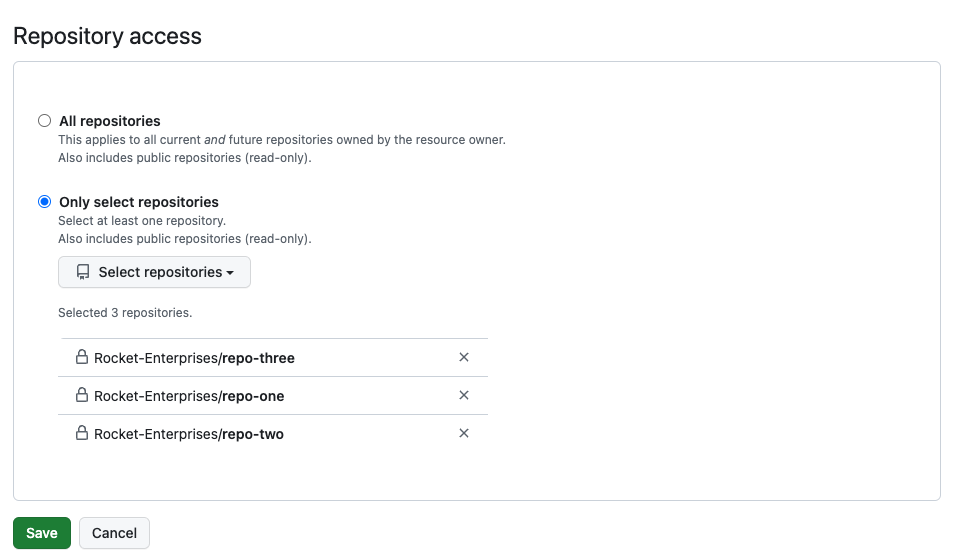Click the caret arrow on Select repositories
Image resolution: width=953 pixels, height=558 pixels.
(230, 273)
